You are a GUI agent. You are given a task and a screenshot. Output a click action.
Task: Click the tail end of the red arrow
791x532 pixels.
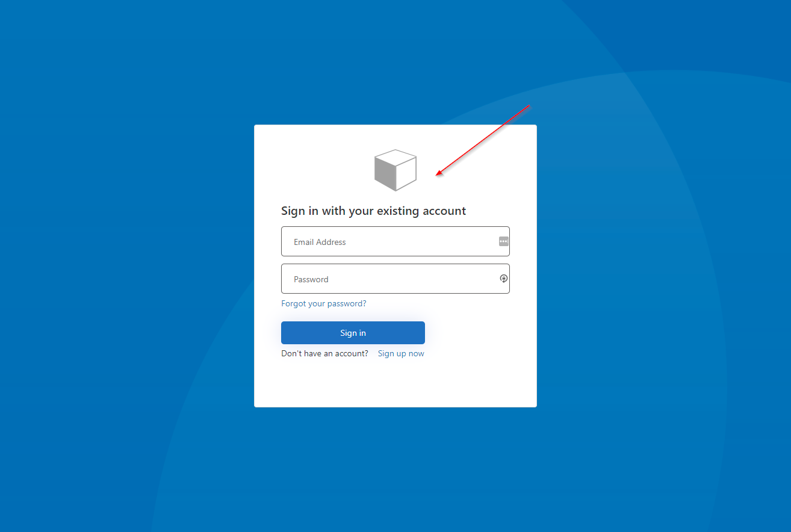pyautogui.click(x=529, y=106)
